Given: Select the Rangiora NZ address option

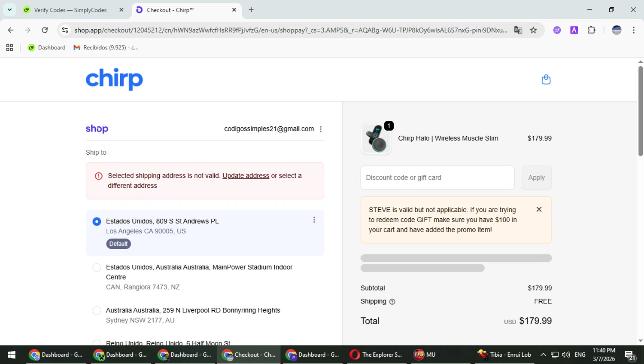Looking at the screenshot, I should 97,268.
